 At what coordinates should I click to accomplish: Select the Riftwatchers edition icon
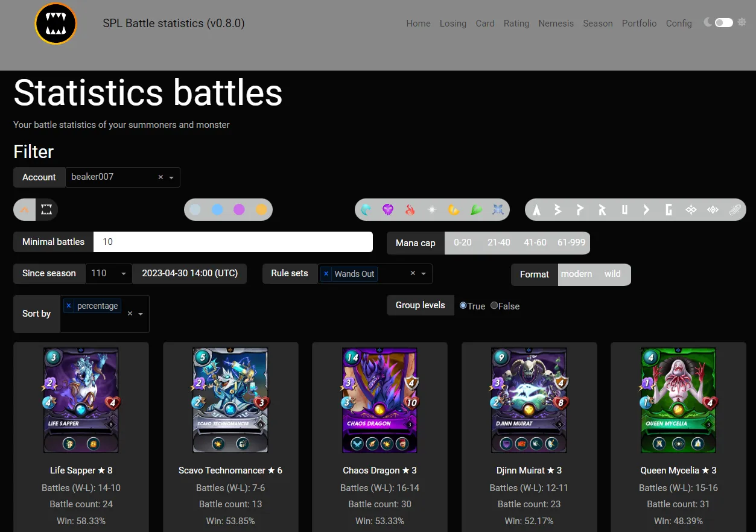[713, 209]
